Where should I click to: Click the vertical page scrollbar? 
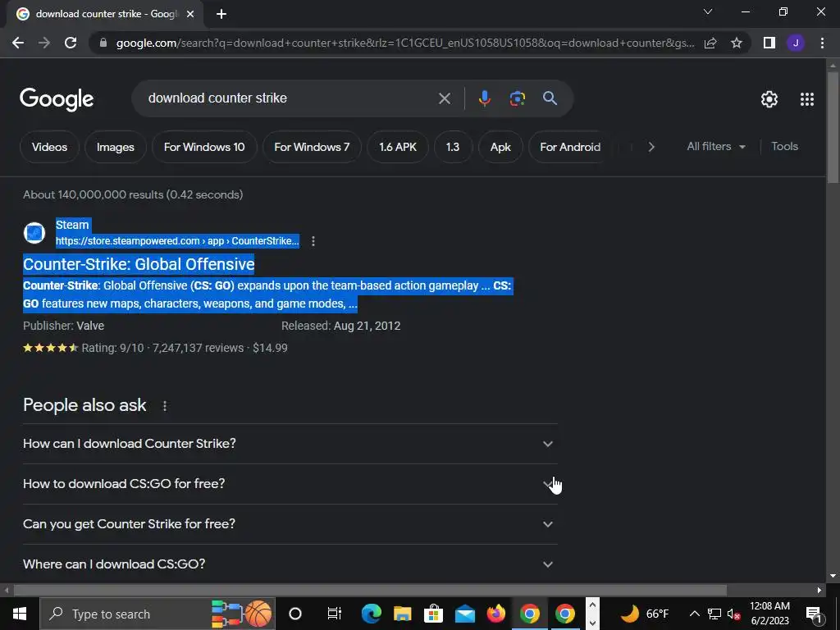coord(833,127)
